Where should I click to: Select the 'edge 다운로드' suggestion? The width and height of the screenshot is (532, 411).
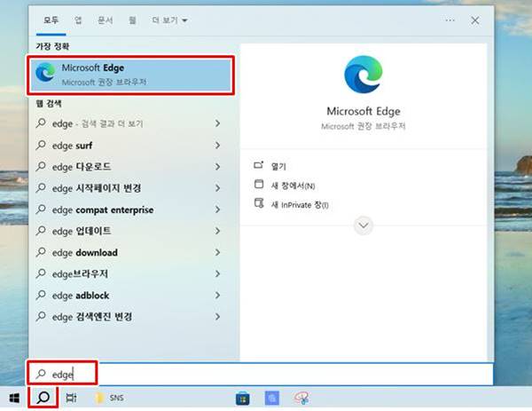pyautogui.click(x=129, y=167)
